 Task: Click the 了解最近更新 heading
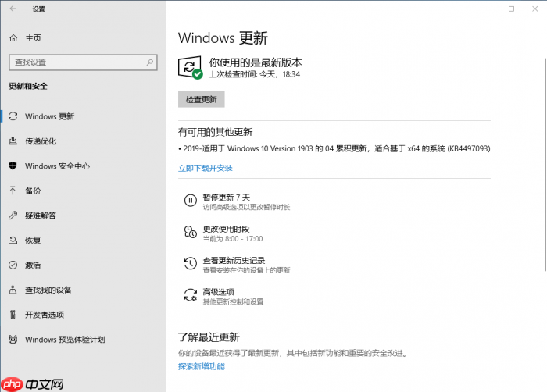tap(209, 337)
